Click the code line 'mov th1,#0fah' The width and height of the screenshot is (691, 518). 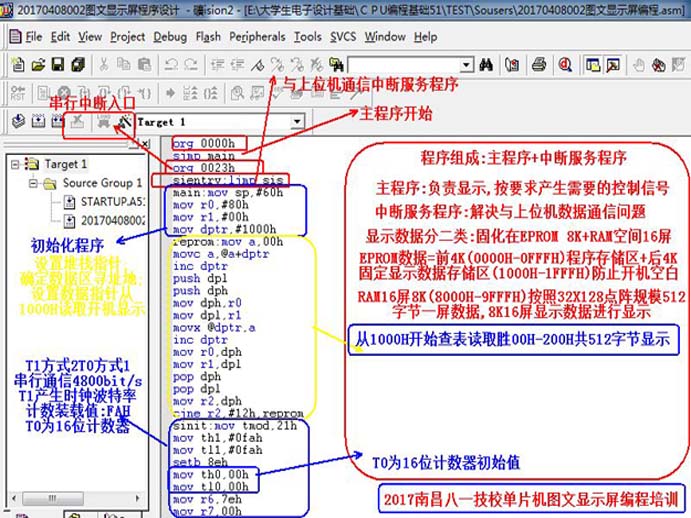pyautogui.click(x=217, y=438)
